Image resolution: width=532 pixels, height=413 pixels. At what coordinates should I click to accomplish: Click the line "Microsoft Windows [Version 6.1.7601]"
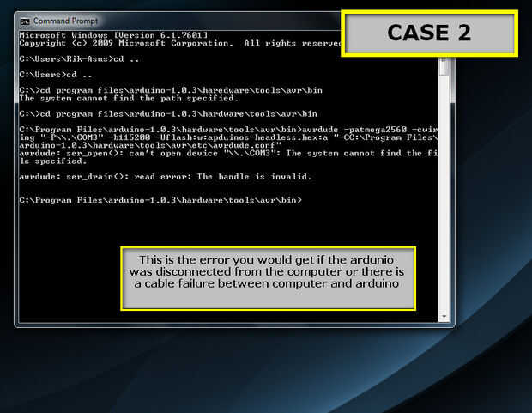113,35
